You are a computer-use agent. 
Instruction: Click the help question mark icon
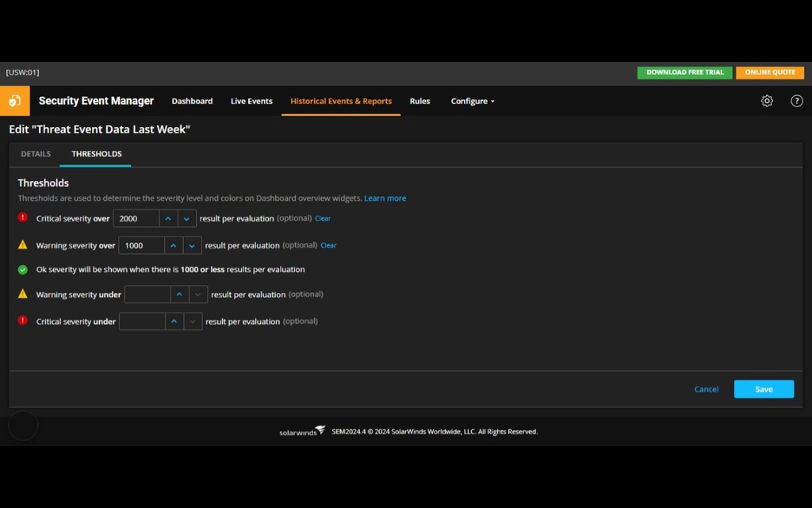point(797,101)
